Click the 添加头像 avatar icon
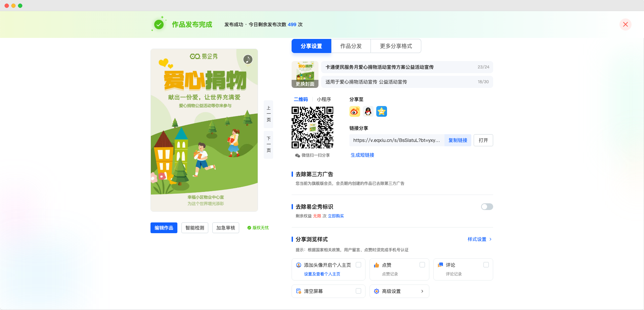 pyautogui.click(x=299, y=265)
